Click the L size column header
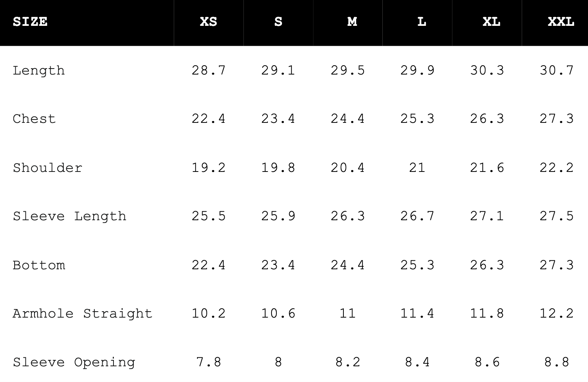 tap(422, 22)
